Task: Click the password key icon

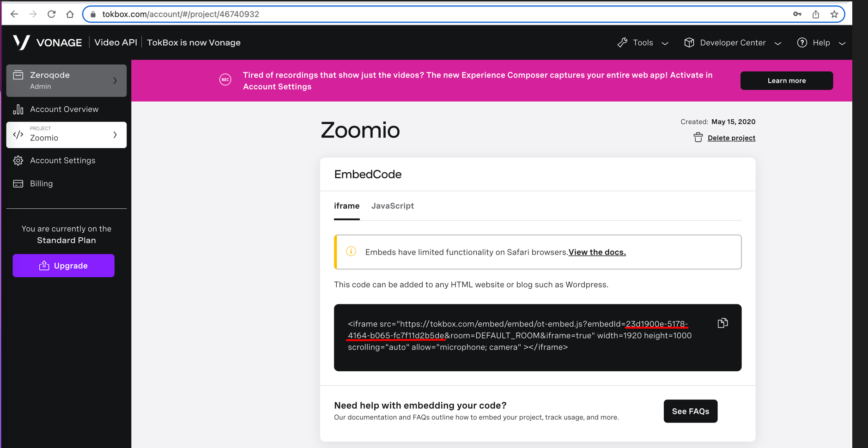Action: (797, 14)
